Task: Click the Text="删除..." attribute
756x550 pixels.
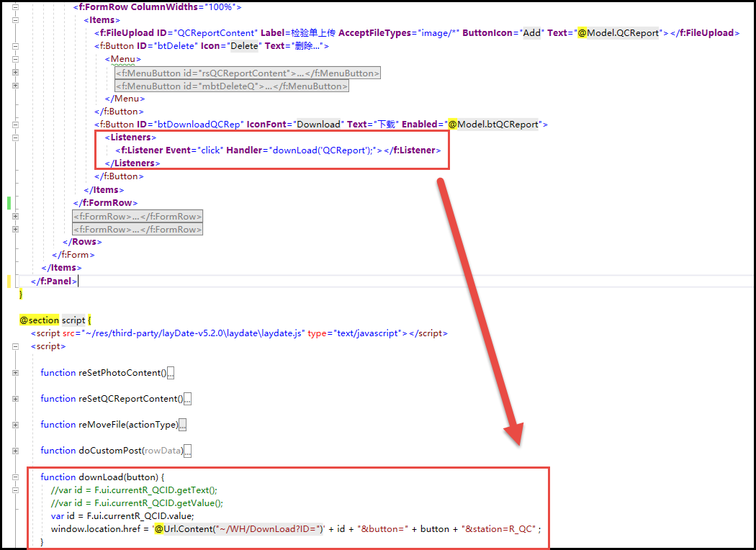Action: click(294, 46)
